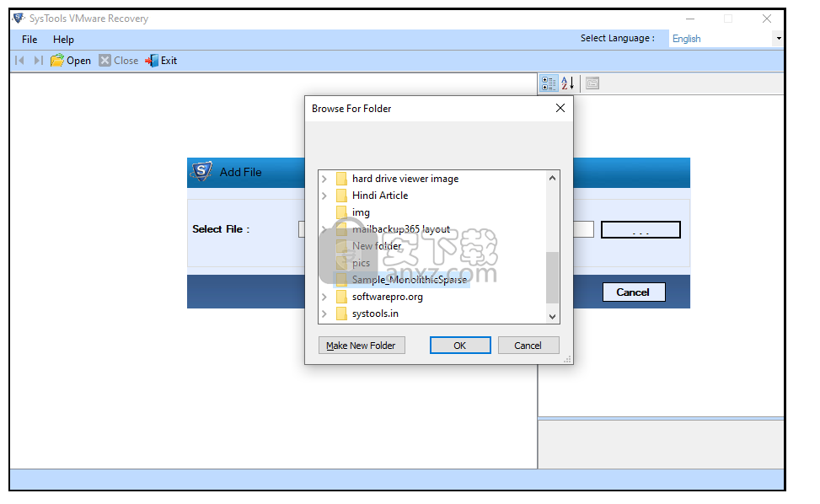Click the folder icon beside systools.in
This screenshot has width=820, height=504.
pyautogui.click(x=341, y=314)
